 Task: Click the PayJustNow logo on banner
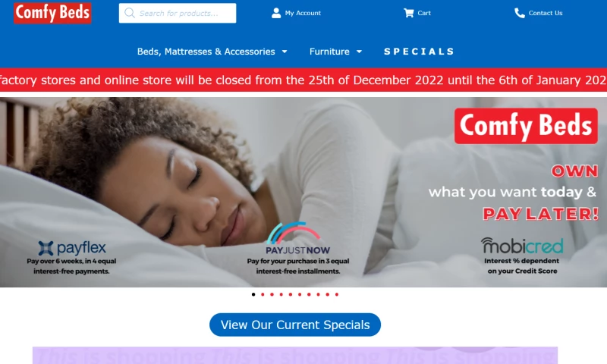(x=297, y=239)
